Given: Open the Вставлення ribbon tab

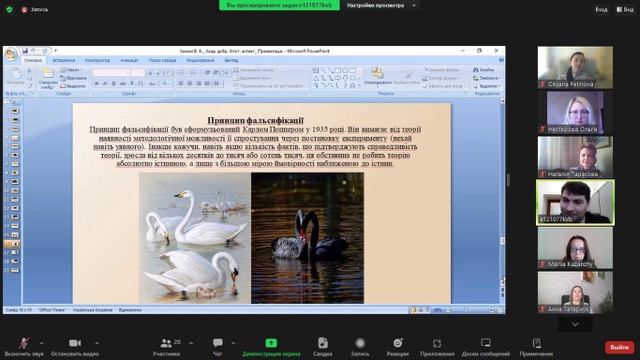Looking at the screenshot, I should (x=64, y=60).
